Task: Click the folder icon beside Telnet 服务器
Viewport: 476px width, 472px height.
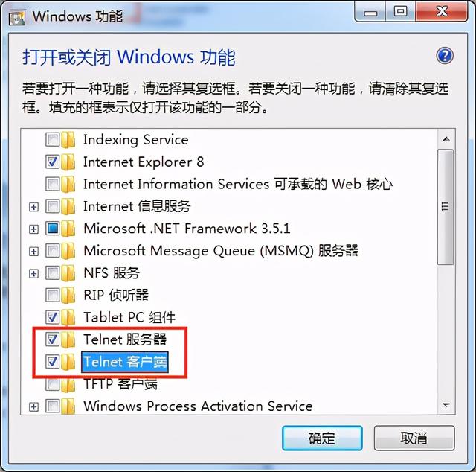Action: [x=68, y=339]
